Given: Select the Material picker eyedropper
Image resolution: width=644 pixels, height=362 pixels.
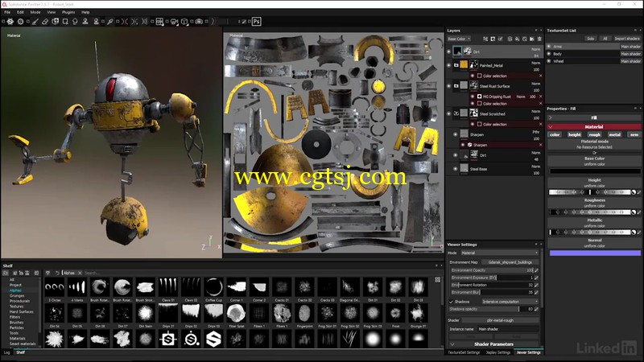Looking at the screenshot, I should pyautogui.click(x=110, y=22).
